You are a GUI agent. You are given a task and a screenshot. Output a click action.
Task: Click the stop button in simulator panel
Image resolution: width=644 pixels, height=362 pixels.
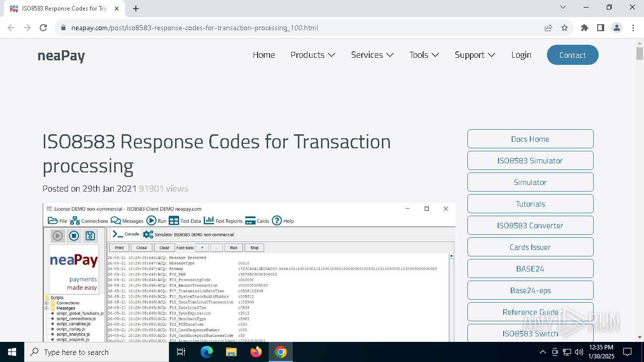click(74, 235)
